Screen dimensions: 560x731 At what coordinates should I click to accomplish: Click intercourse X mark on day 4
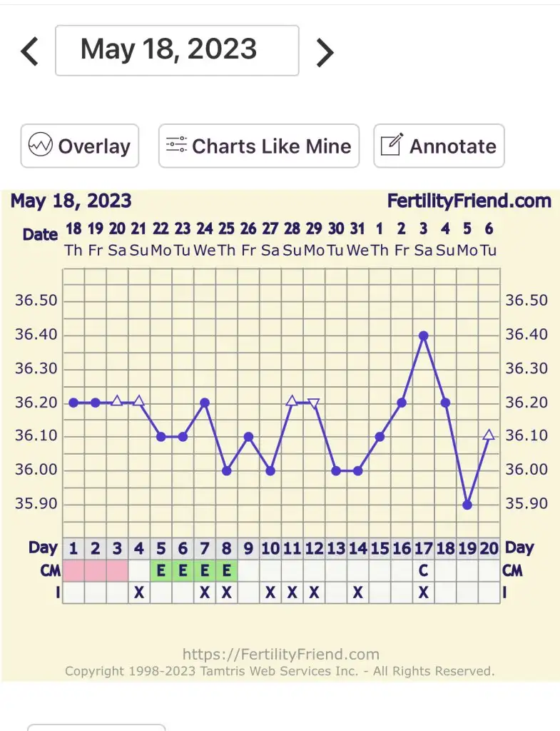pyautogui.click(x=139, y=593)
